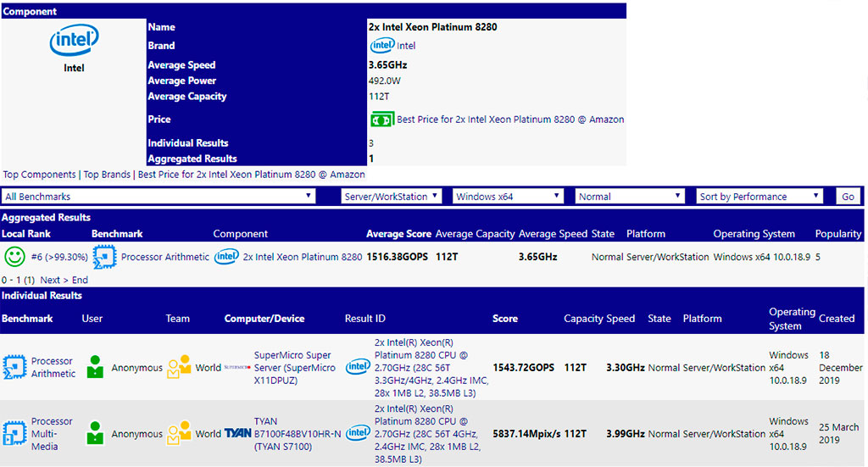This screenshot has width=868, height=467.
Task: Open Processor Arithmetic link in Individual Results
Action: click(53, 367)
